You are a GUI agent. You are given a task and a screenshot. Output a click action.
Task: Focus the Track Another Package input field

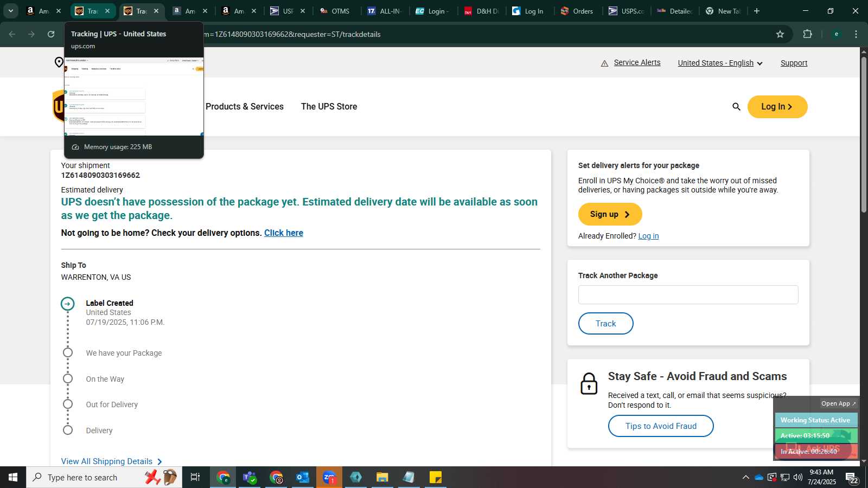click(x=688, y=295)
